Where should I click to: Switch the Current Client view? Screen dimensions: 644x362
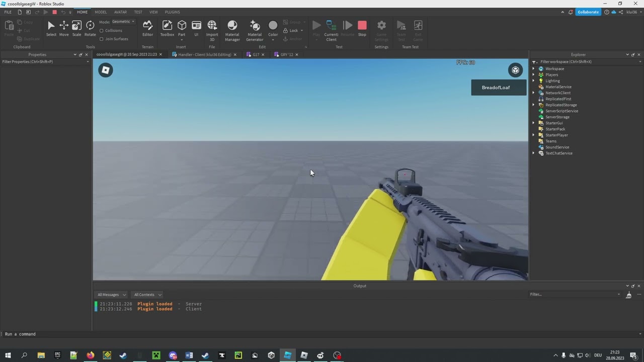pyautogui.click(x=331, y=31)
